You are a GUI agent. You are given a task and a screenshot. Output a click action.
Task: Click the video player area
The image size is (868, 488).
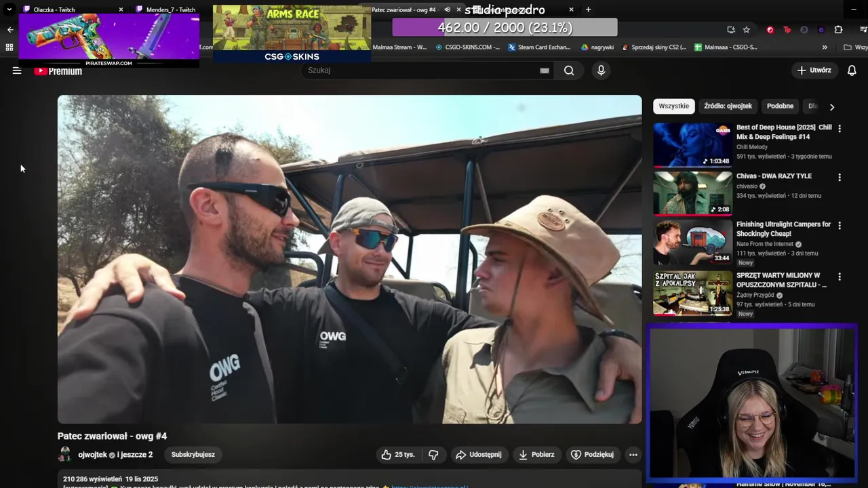point(349,260)
